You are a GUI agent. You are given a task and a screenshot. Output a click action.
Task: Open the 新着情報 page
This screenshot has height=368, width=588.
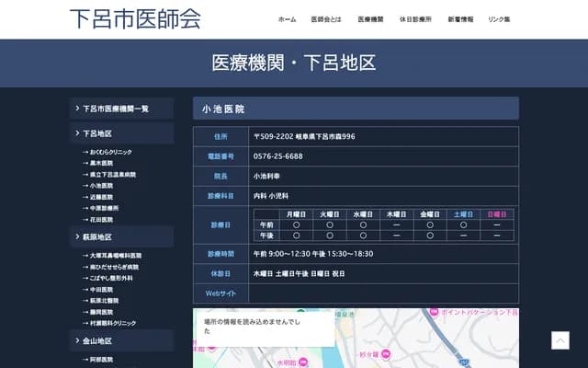[460, 19]
